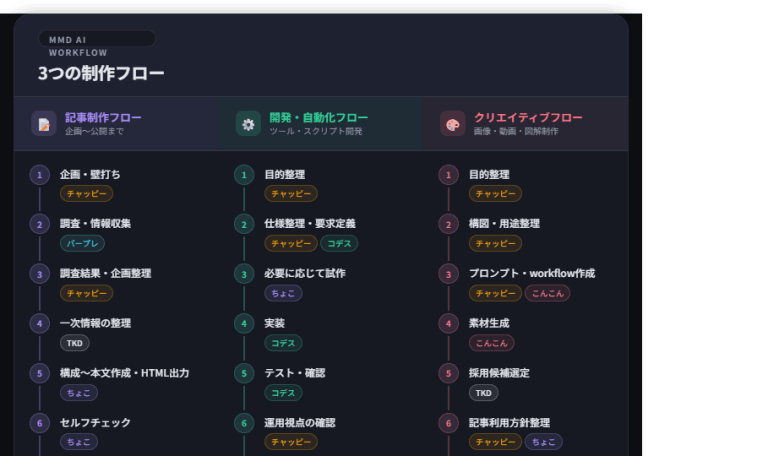Click step circle 6 beside 運用視点の確認

coord(244,423)
